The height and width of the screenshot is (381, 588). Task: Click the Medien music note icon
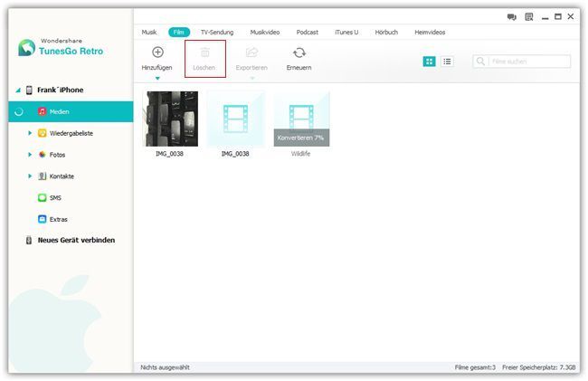(42, 111)
